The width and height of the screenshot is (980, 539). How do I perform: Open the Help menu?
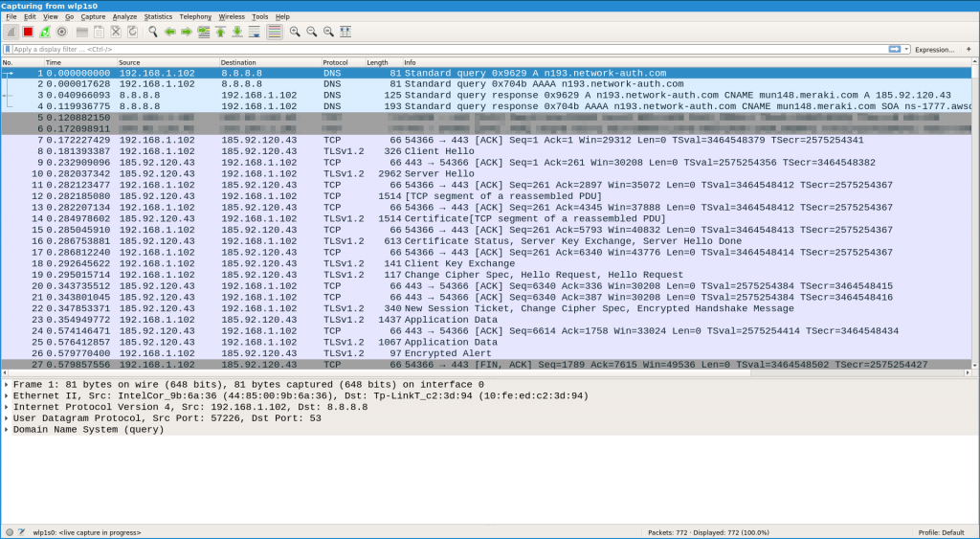click(282, 17)
